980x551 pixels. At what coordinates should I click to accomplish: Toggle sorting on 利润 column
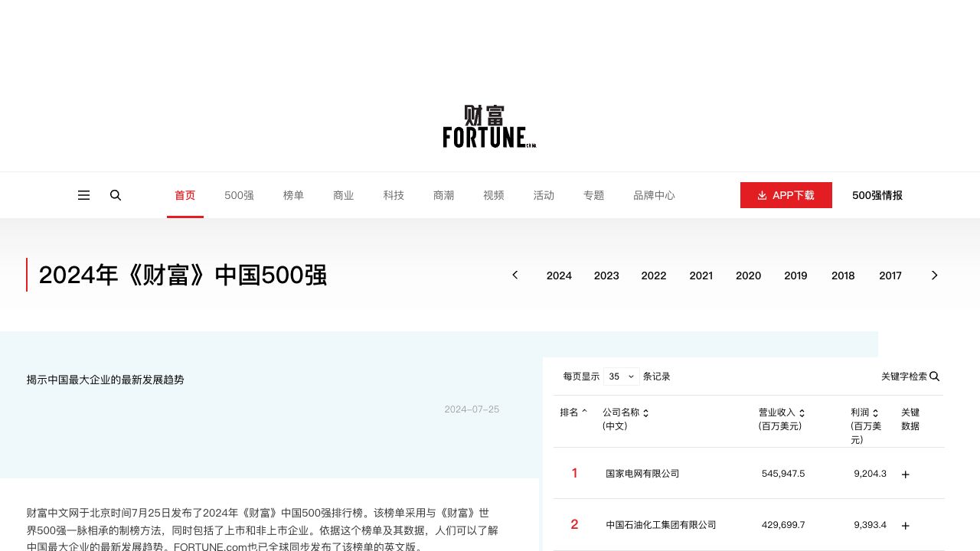tap(874, 412)
